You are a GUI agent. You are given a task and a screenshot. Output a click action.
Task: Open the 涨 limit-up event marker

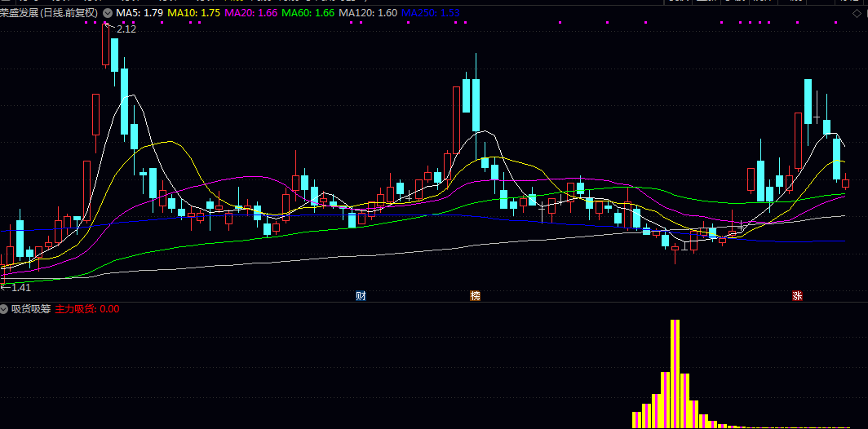797,295
